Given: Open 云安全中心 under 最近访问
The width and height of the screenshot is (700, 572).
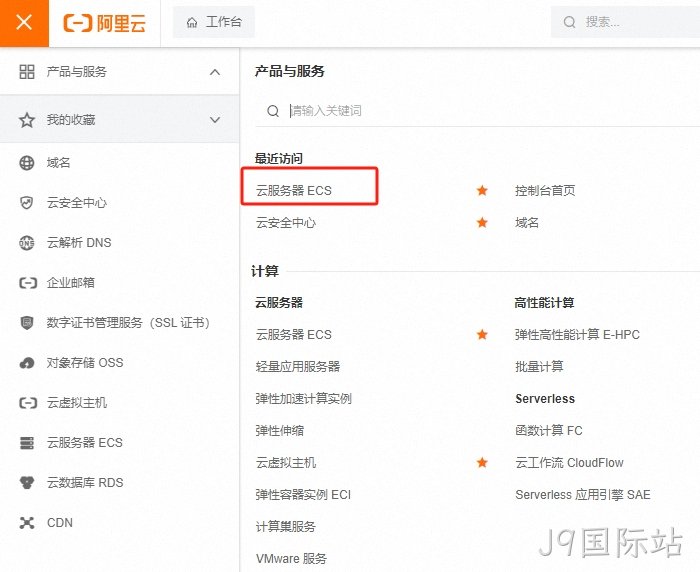Looking at the screenshot, I should [x=286, y=222].
